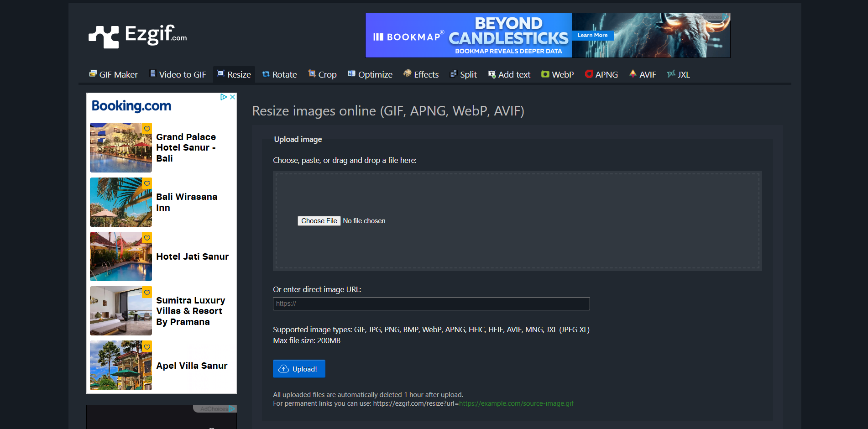The height and width of the screenshot is (429, 868).
Task: Click the Effects palette icon
Action: (408, 73)
